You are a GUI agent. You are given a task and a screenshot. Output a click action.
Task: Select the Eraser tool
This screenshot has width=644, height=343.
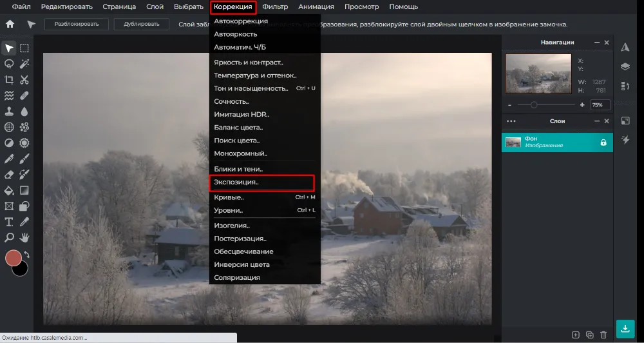pos(8,174)
